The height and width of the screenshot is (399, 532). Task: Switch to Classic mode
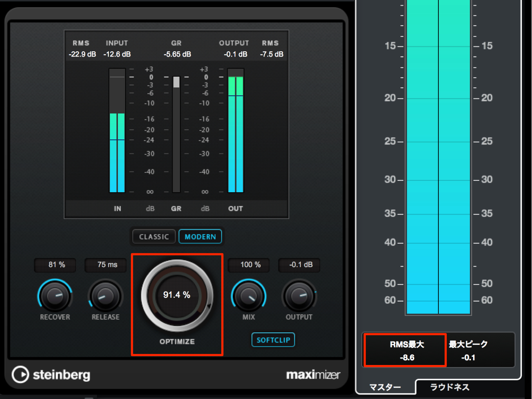(154, 237)
